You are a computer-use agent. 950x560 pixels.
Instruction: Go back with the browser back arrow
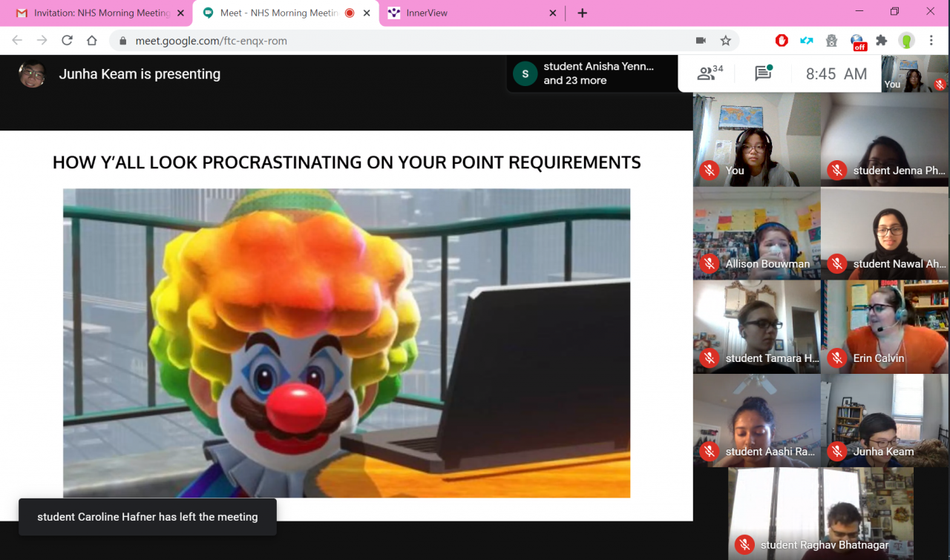tap(17, 41)
